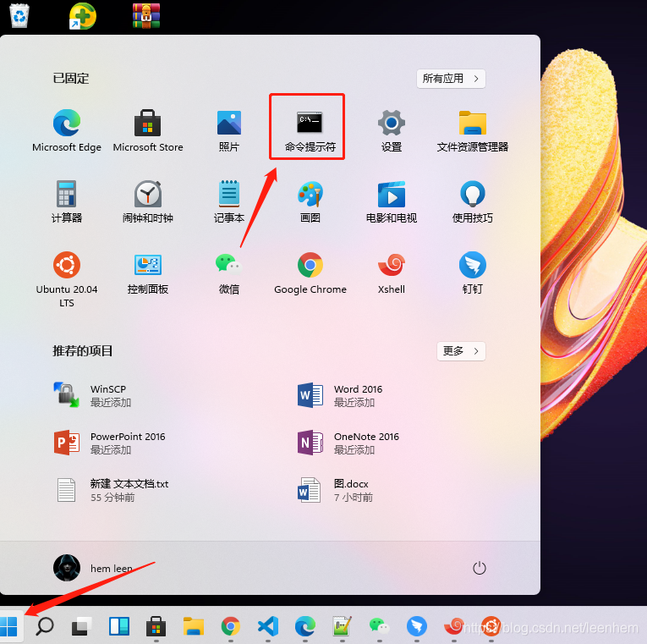
Task: Open hem leen user account menu
Action: [93, 568]
